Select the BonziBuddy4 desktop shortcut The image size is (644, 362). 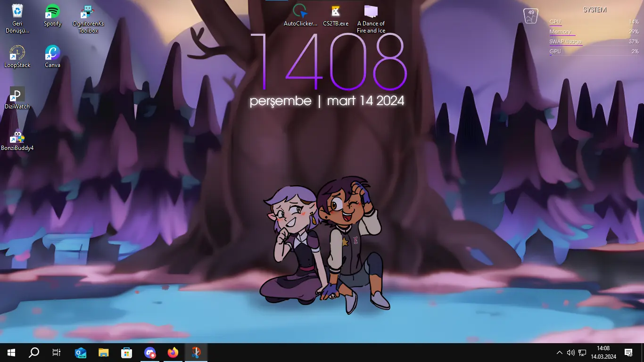17,140
